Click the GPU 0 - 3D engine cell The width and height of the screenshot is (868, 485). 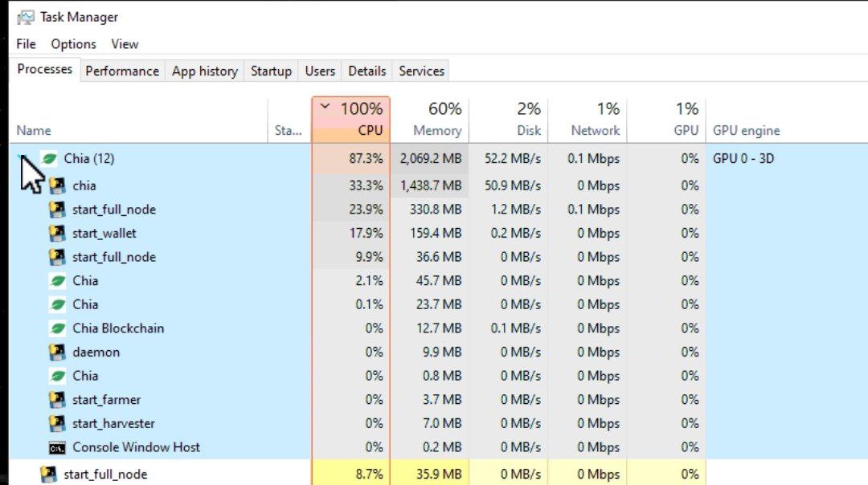pos(743,159)
